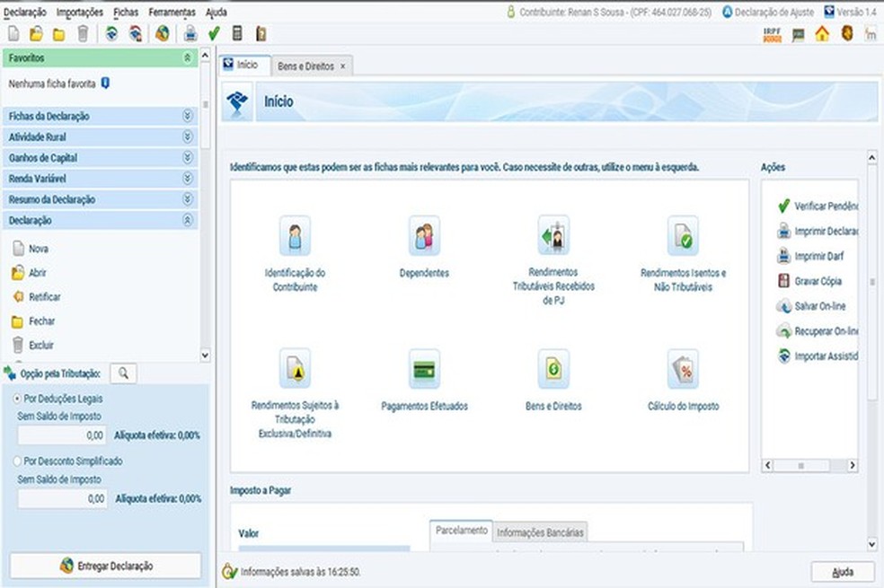The width and height of the screenshot is (884, 588).
Task: Switch to the Informações Bancárias tab
Action: click(x=540, y=532)
